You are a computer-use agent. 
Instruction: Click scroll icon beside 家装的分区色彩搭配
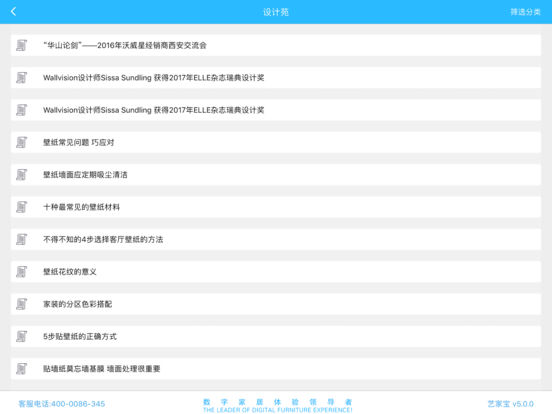tap(21, 304)
